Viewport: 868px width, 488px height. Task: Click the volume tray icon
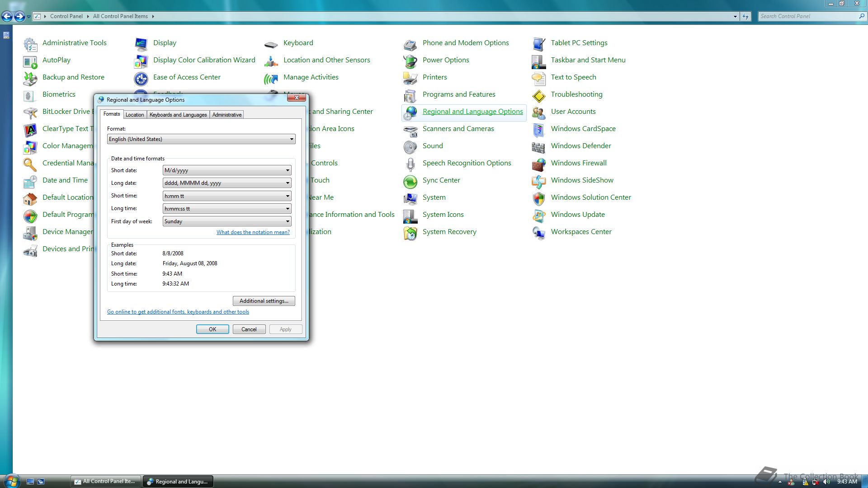point(826,482)
